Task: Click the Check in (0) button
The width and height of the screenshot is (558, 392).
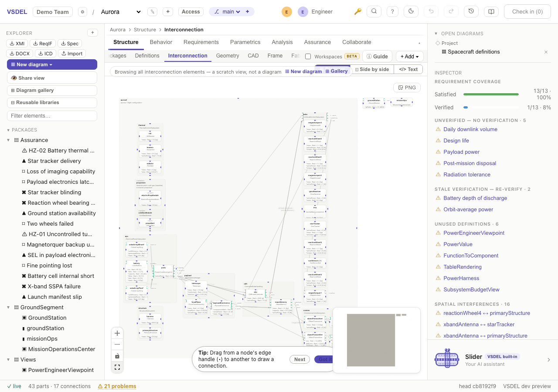Action: coord(527,12)
